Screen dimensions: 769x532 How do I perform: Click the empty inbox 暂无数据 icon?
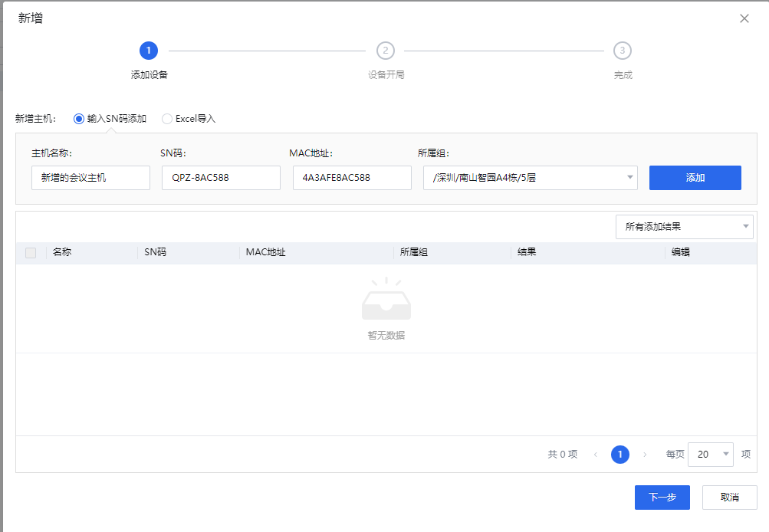[x=386, y=300]
